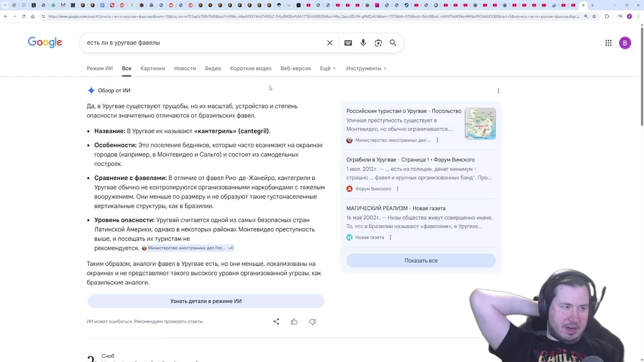
Task: Open the browser home page icon
Action: (x=32, y=16)
